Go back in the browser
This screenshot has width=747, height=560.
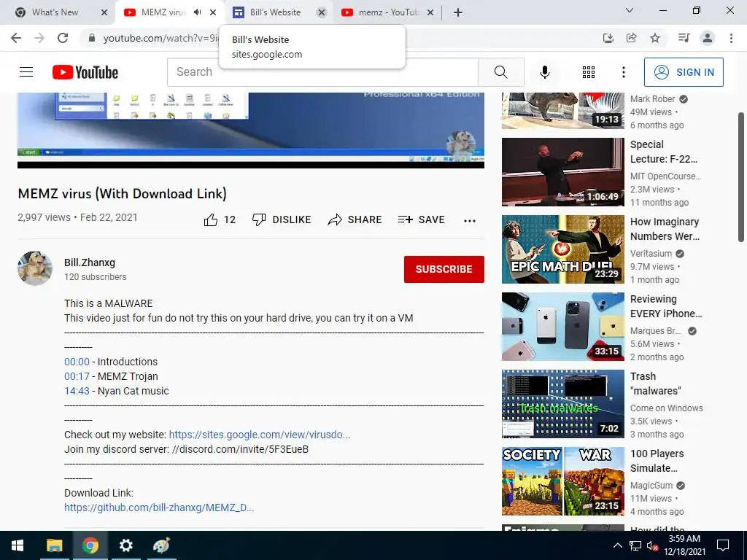pyautogui.click(x=16, y=38)
